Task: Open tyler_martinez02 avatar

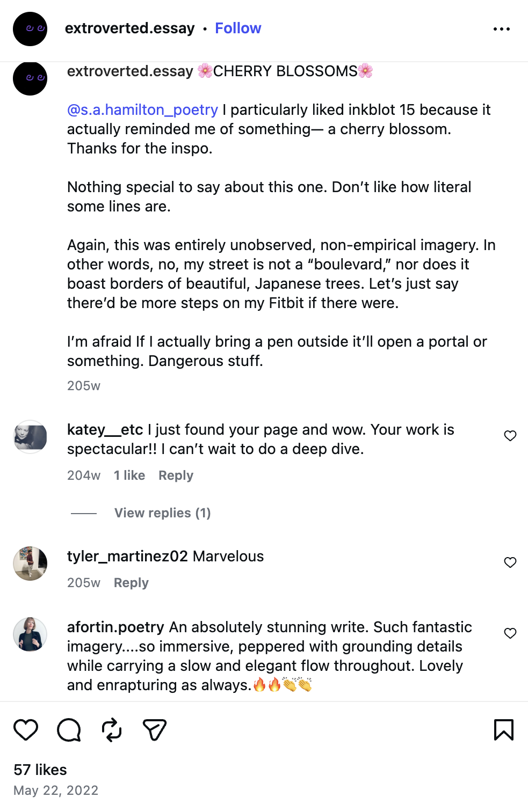Action: pos(30,564)
